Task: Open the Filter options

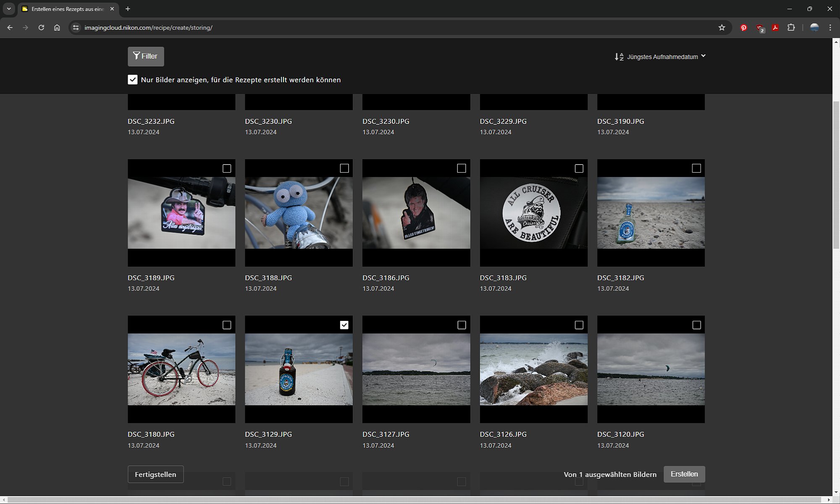Action: point(146,56)
